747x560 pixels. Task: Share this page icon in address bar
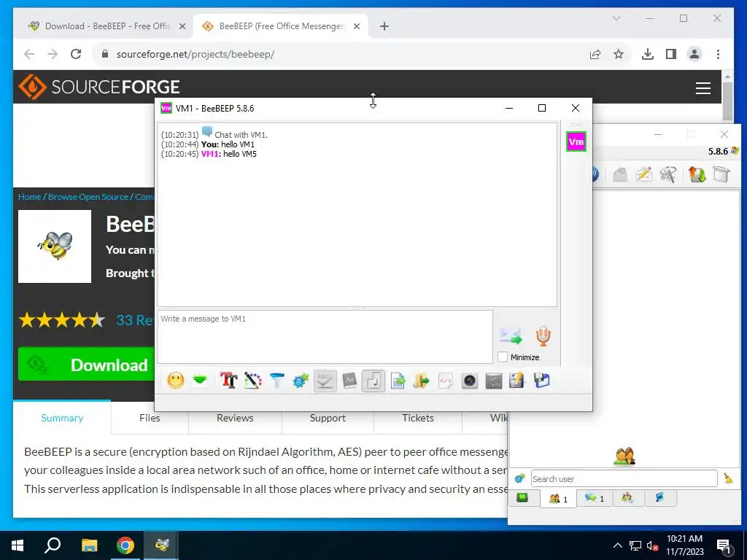coord(595,54)
